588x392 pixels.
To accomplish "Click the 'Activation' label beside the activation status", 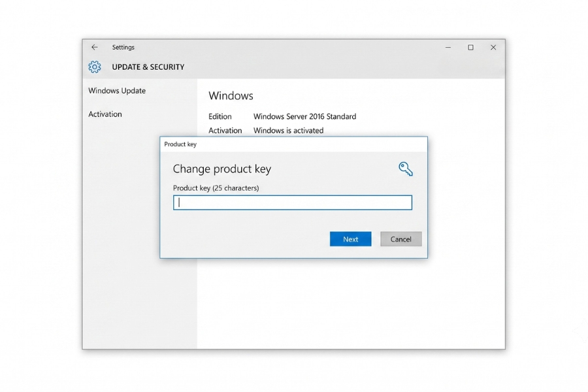I will pos(225,131).
